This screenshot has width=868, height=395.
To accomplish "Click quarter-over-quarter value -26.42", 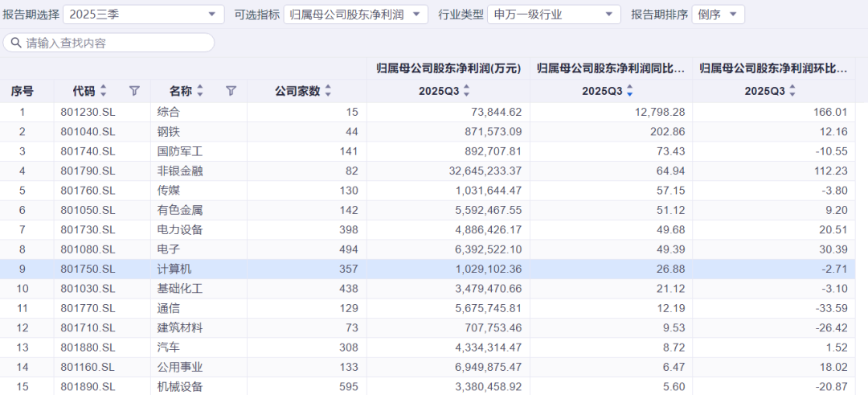I will 832,328.
